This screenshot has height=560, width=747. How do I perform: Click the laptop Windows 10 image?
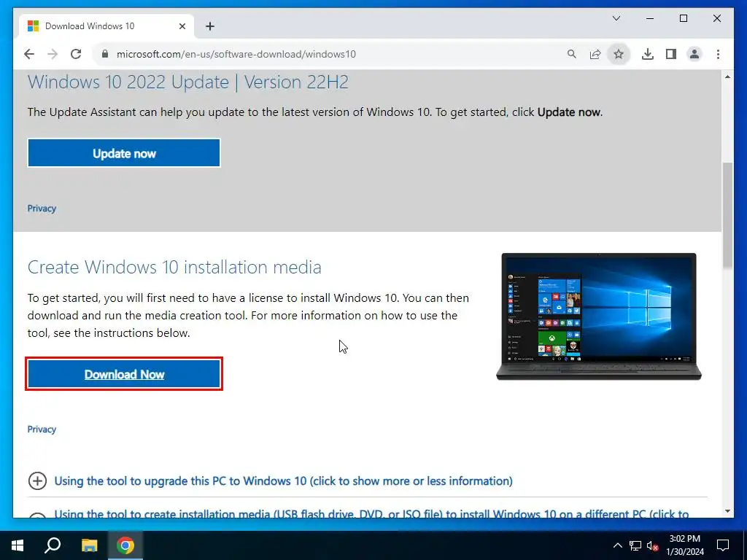click(599, 316)
